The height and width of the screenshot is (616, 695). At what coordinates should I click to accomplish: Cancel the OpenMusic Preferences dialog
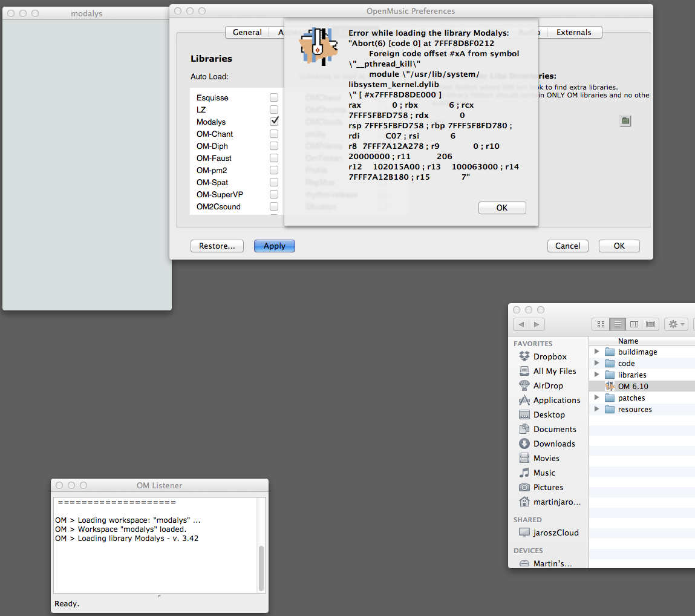567,246
